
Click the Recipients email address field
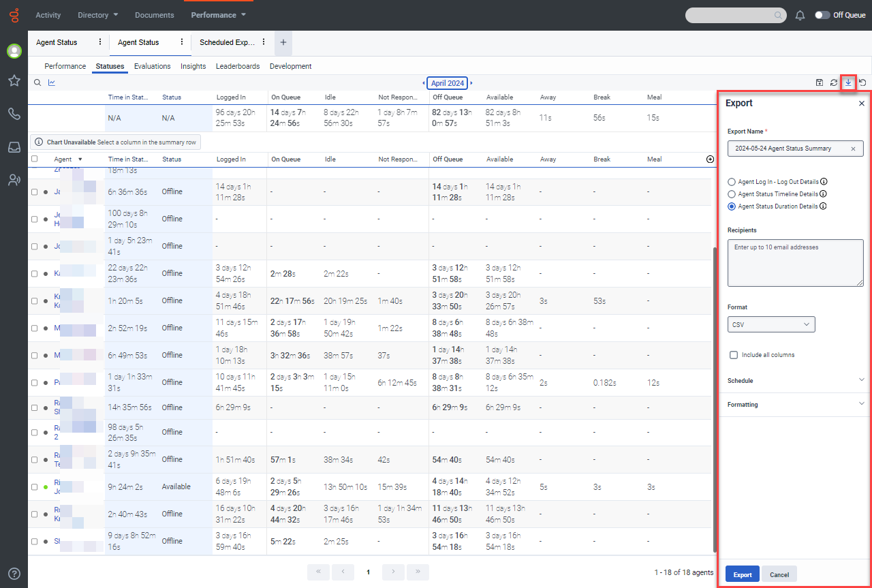(795, 262)
